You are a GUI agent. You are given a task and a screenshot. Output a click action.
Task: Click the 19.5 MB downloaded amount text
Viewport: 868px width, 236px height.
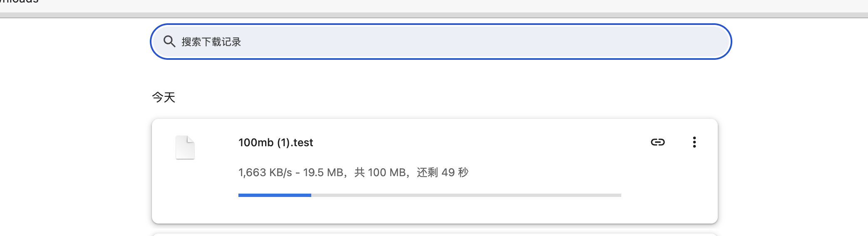[x=323, y=172]
